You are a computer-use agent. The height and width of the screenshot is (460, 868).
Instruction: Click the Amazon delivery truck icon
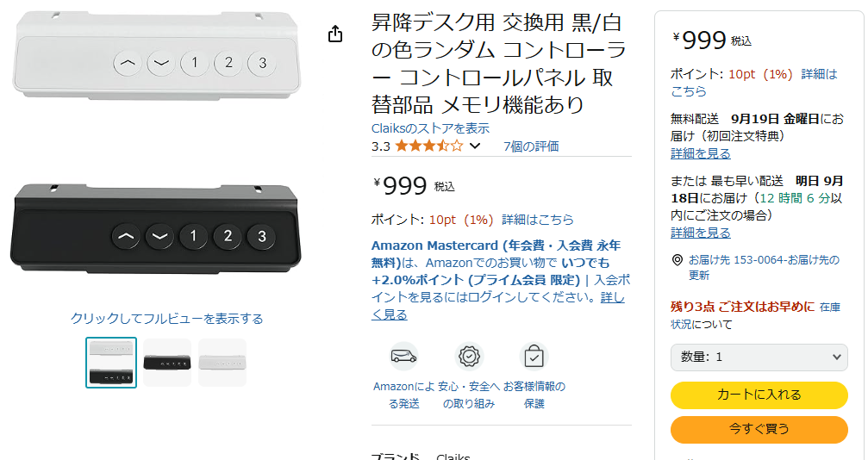point(403,356)
